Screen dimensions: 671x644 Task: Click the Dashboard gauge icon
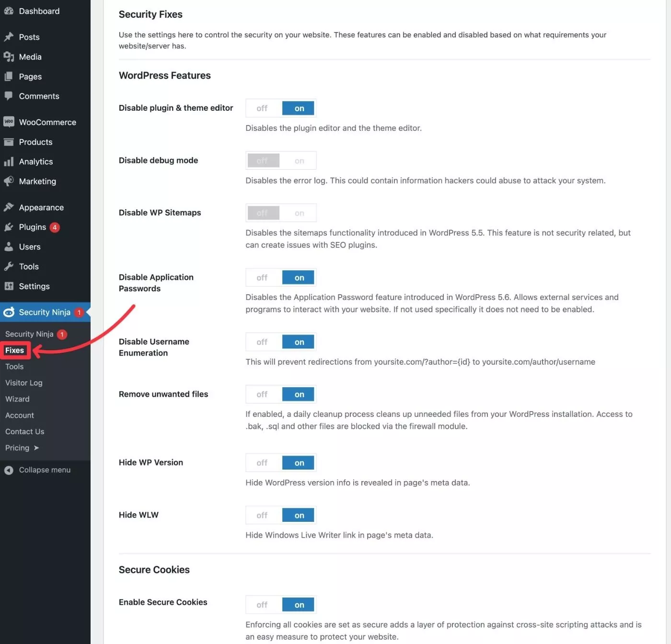pyautogui.click(x=9, y=11)
